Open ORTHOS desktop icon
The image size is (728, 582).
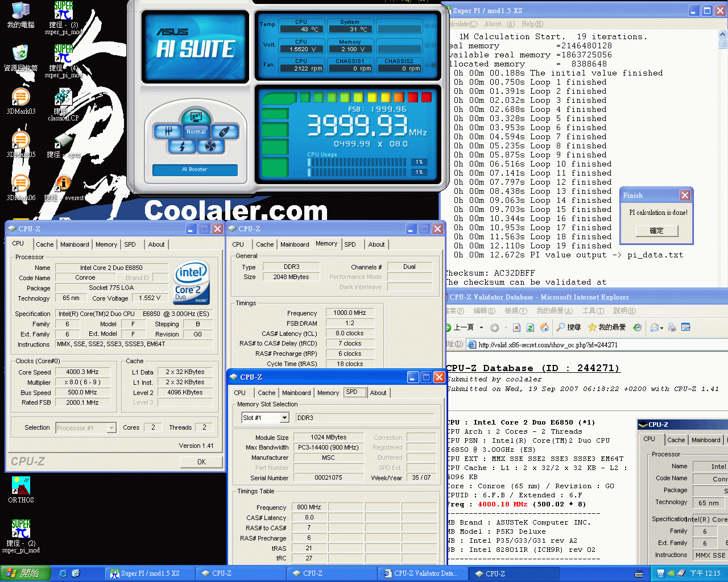21,490
